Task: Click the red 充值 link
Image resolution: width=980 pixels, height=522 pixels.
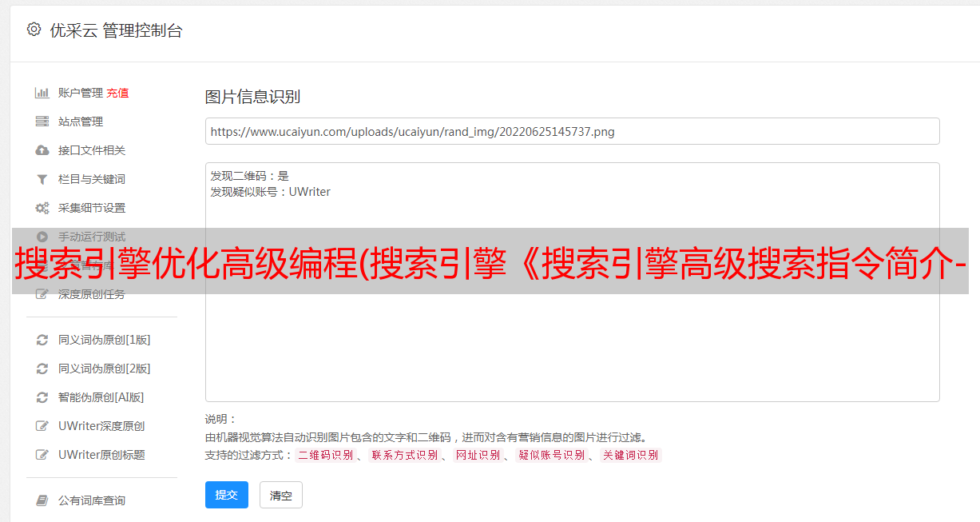Action: coord(117,93)
